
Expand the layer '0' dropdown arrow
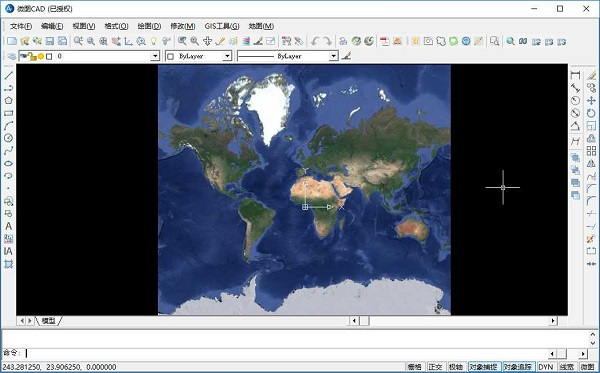coord(155,56)
